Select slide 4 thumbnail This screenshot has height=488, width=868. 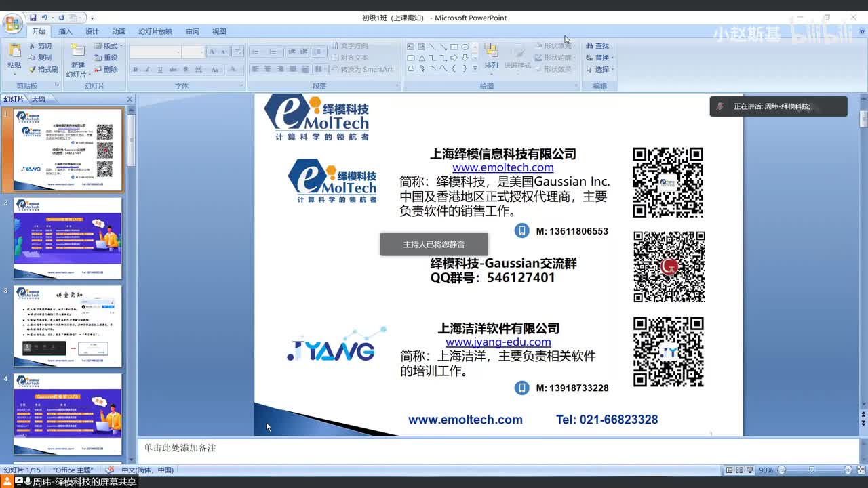68,414
